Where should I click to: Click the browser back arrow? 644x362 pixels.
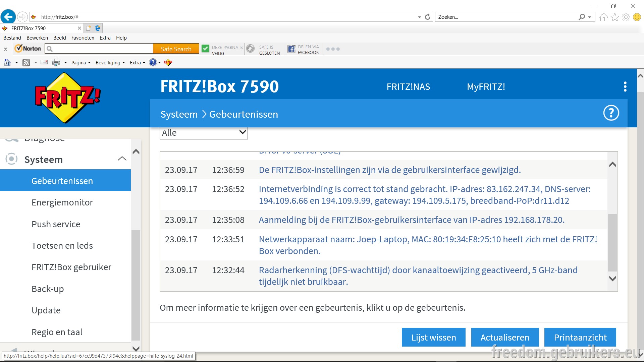(8, 17)
